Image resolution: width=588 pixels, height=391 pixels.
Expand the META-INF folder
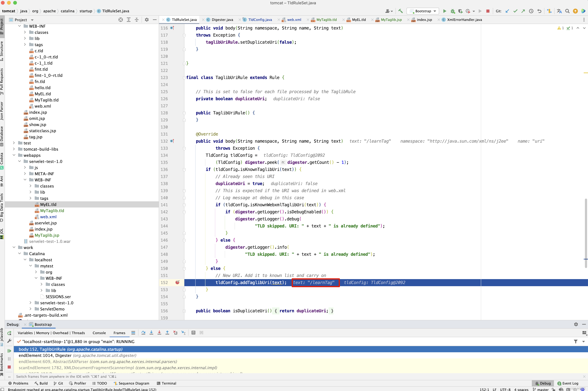25,174
